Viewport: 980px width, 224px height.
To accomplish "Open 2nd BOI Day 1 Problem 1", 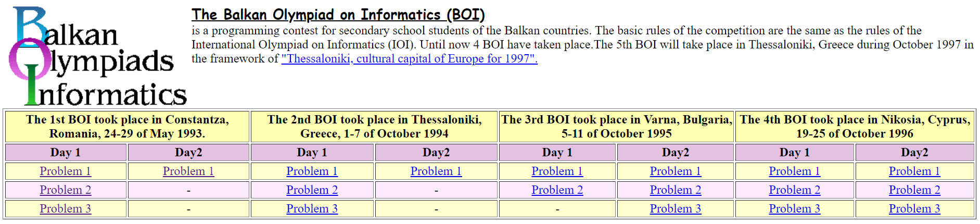I will point(312,171).
